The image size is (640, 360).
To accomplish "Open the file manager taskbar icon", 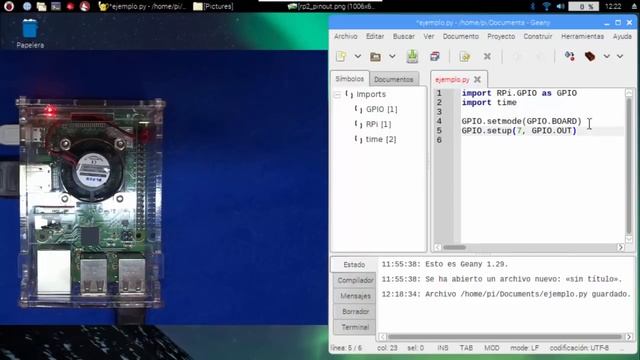I will [x=41, y=6].
